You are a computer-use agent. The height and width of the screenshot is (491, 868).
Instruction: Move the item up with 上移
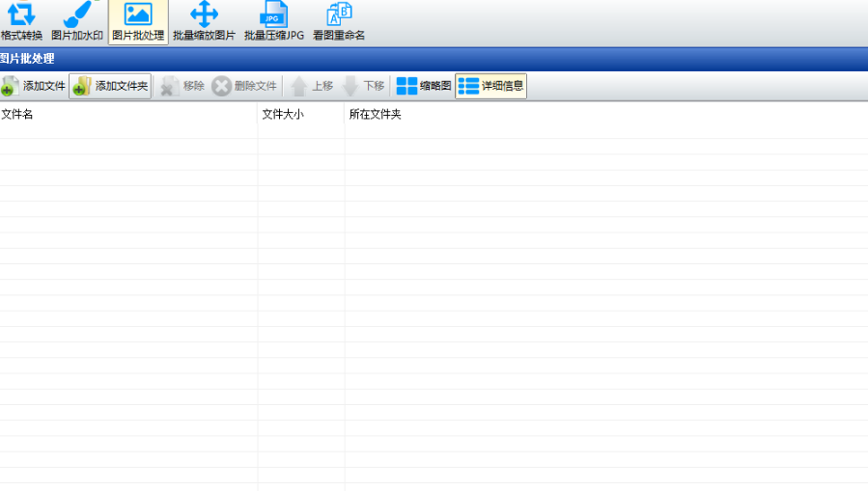pos(312,86)
